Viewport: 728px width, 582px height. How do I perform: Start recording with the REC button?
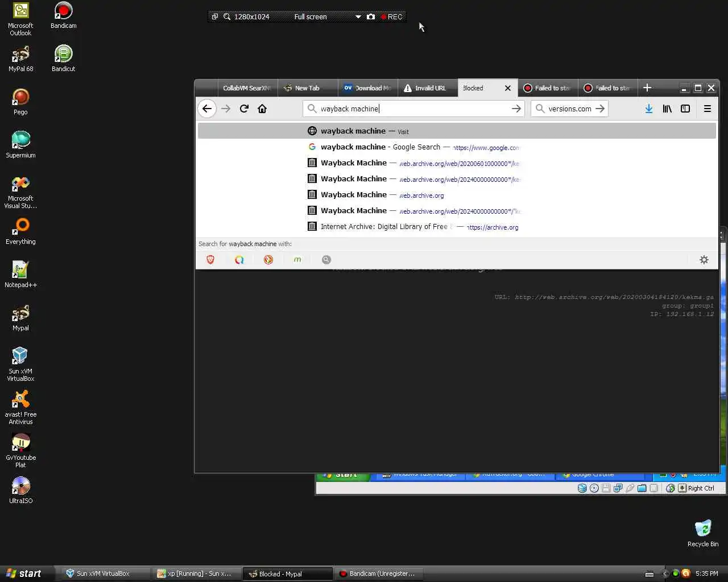(x=392, y=16)
